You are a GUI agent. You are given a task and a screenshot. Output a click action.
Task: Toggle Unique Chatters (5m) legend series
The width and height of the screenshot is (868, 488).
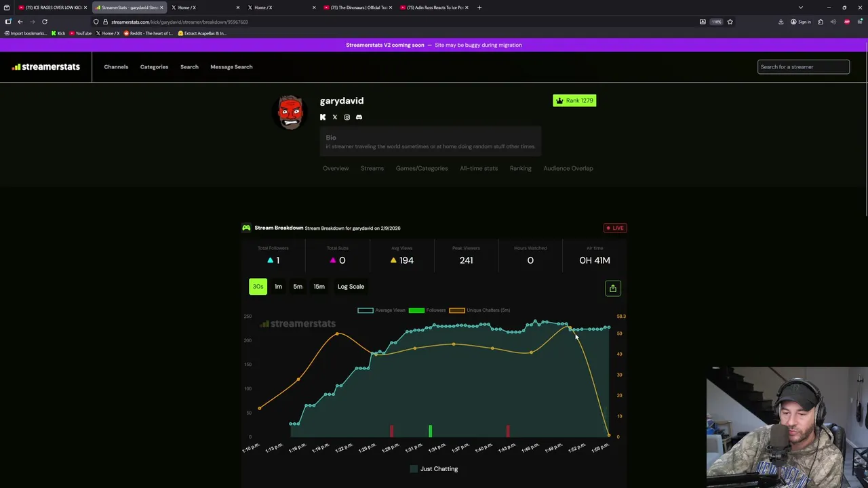pyautogui.click(x=479, y=310)
